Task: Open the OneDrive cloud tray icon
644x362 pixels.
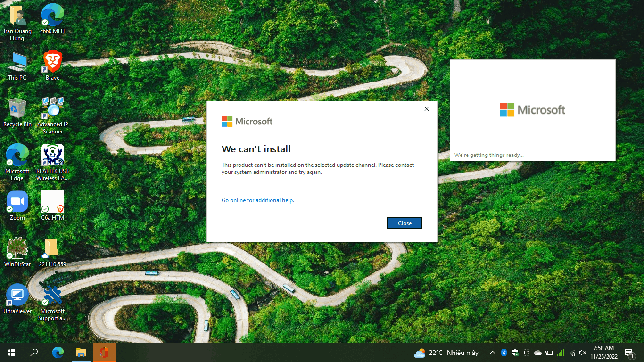Action: pos(538,353)
